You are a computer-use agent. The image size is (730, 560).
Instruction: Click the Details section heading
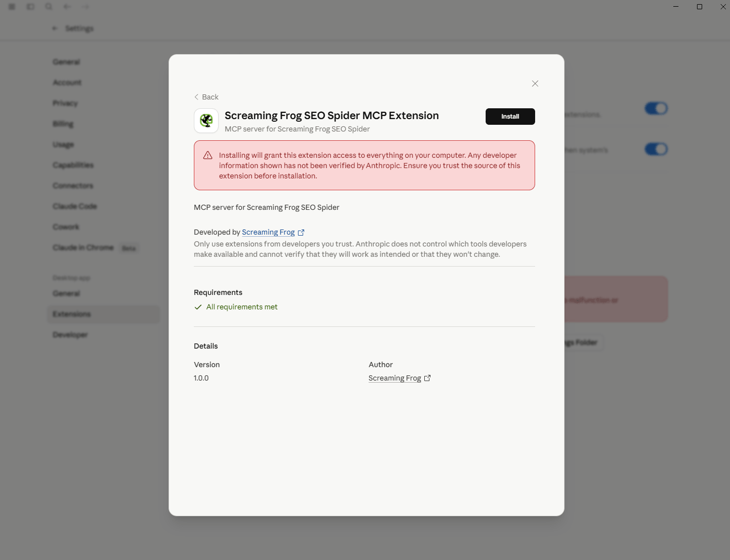point(206,346)
